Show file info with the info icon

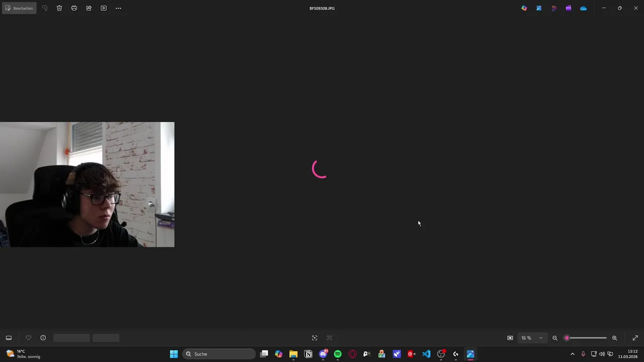tap(43, 338)
